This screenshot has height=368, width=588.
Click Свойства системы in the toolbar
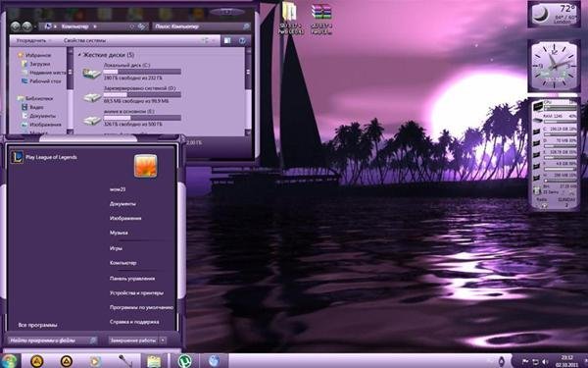coord(84,40)
